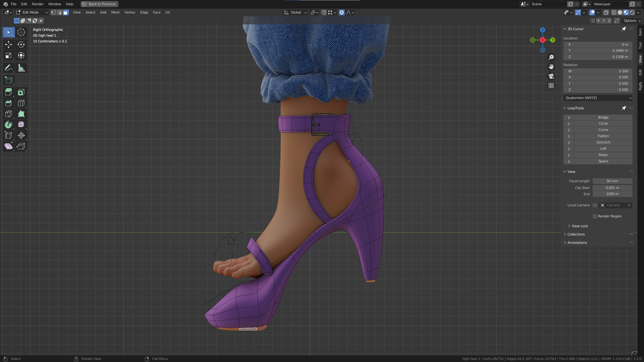The width and height of the screenshot is (644, 362).
Task: Open the Render menu
Action: click(x=38, y=4)
